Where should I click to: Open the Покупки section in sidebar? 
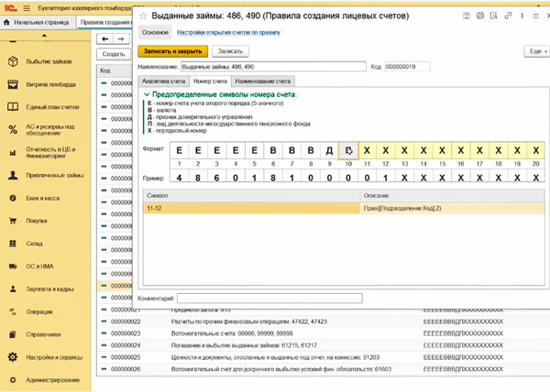pos(38,220)
